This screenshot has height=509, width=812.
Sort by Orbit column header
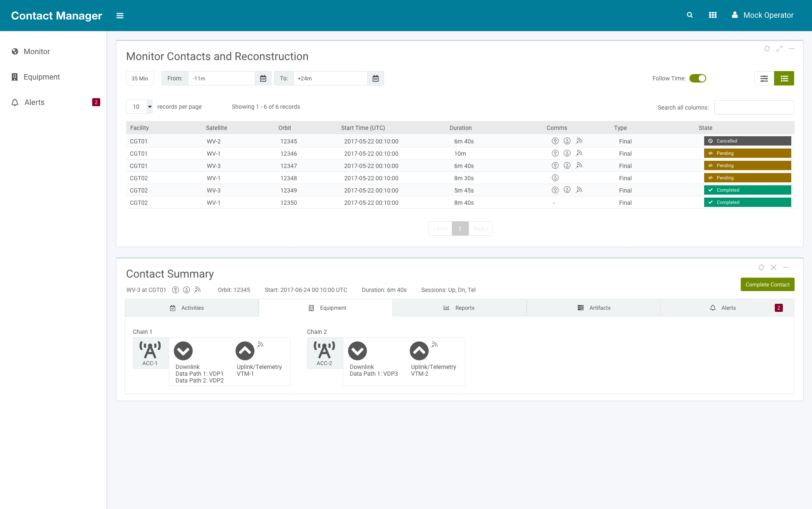click(285, 128)
